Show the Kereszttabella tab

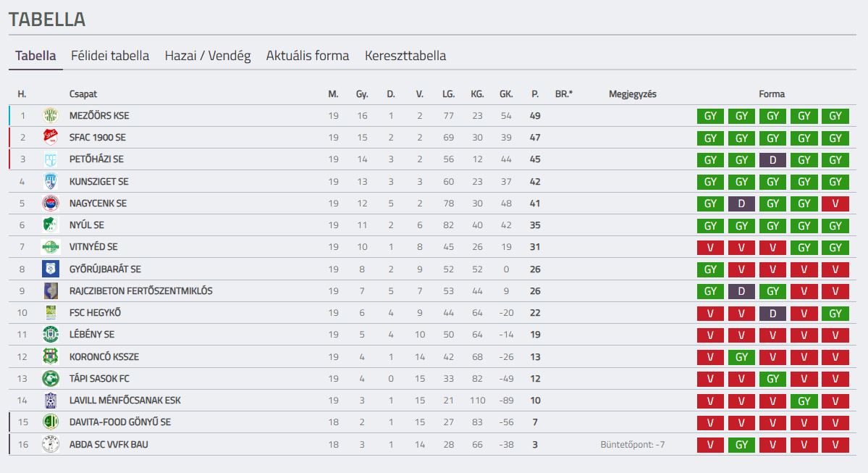(405, 55)
